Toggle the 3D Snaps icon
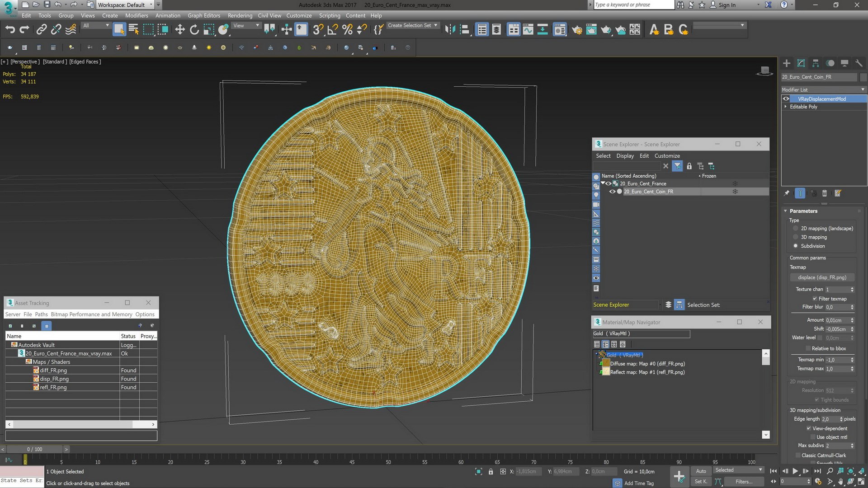Image resolution: width=868 pixels, height=488 pixels. pyautogui.click(x=318, y=30)
